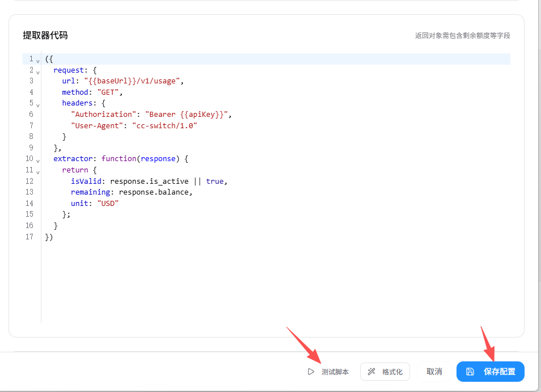Viewport: 541px width, 392px height.
Task: Select line number 17 in the gutter
Action: [x=29, y=237]
